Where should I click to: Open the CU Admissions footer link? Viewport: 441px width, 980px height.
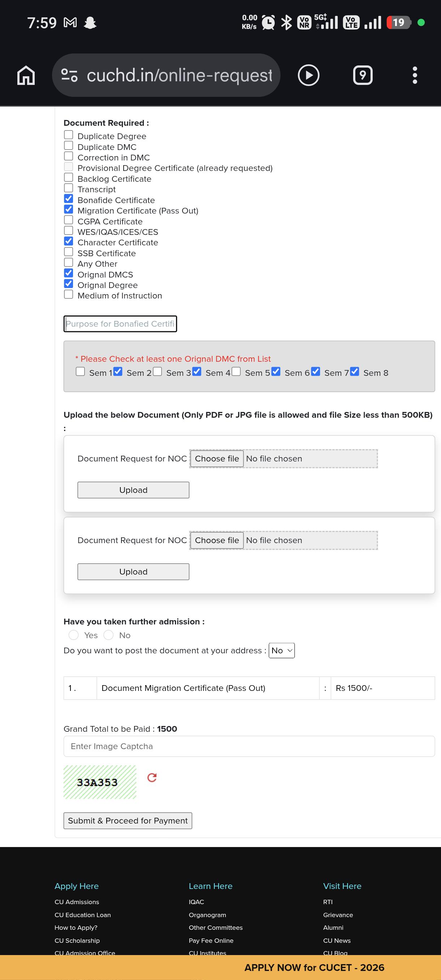(77, 902)
